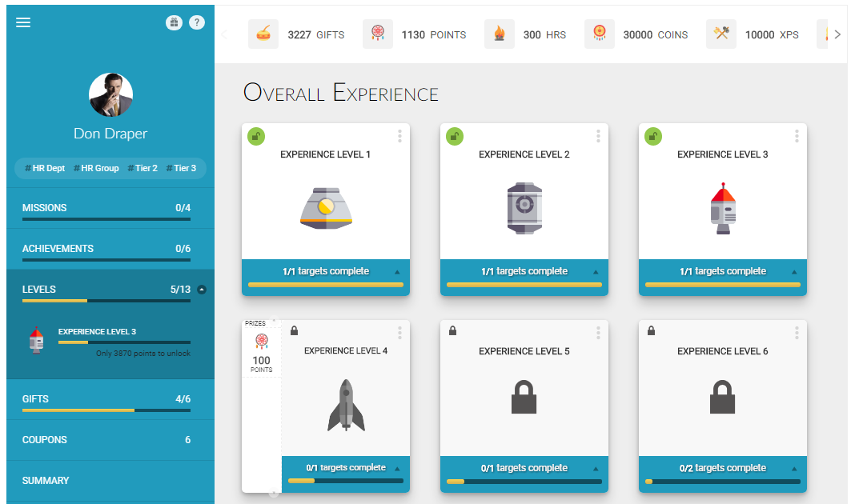
Task: Click the lock icon on Experience Level 5 card corner
Action: coord(453,330)
